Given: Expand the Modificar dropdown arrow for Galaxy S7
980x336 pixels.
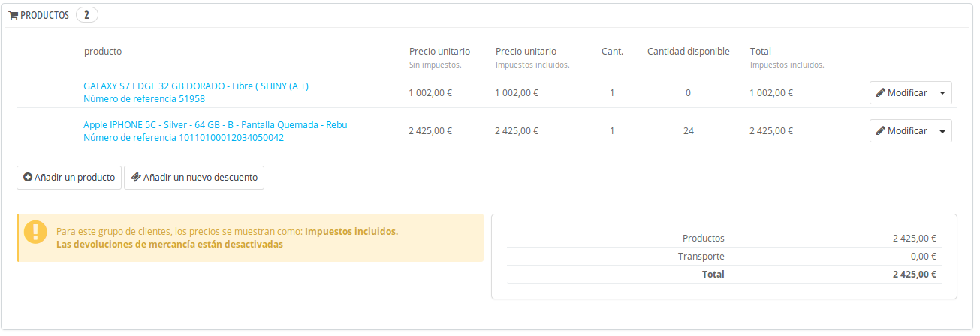Looking at the screenshot, I should pyautogui.click(x=942, y=93).
